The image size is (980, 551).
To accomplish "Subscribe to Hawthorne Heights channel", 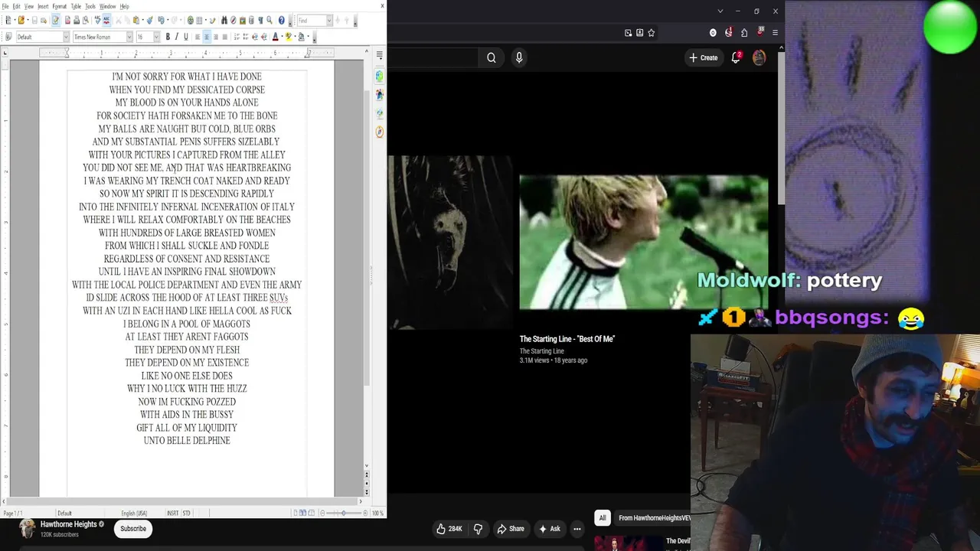I will [132, 529].
